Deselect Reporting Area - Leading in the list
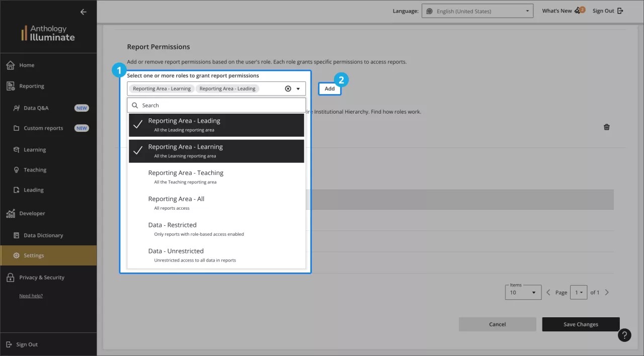The height and width of the screenshot is (356, 644). click(216, 125)
